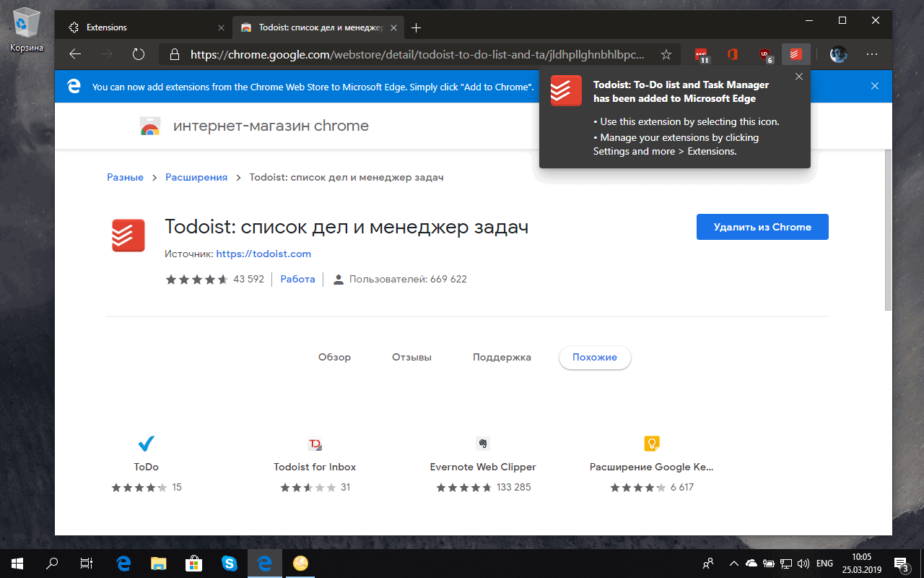924x578 pixels.
Task: Open the Работа category link
Action: click(298, 279)
